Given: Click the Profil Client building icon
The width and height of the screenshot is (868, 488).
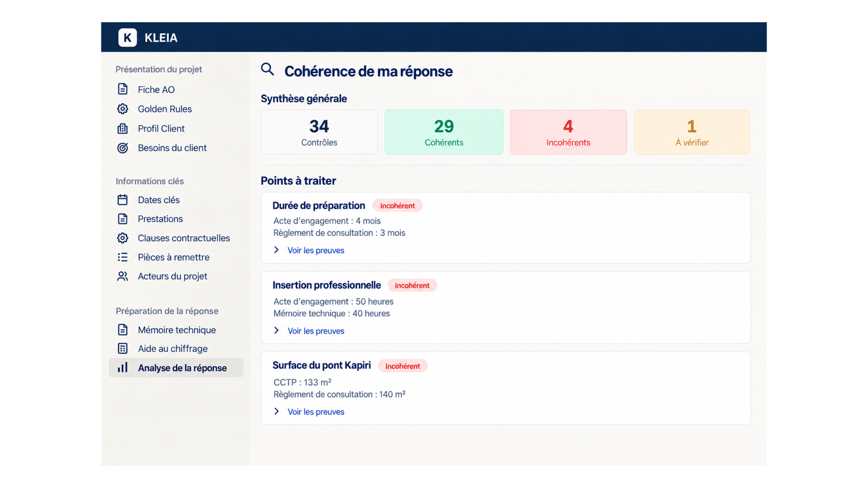Looking at the screenshot, I should (x=123, y=129).
